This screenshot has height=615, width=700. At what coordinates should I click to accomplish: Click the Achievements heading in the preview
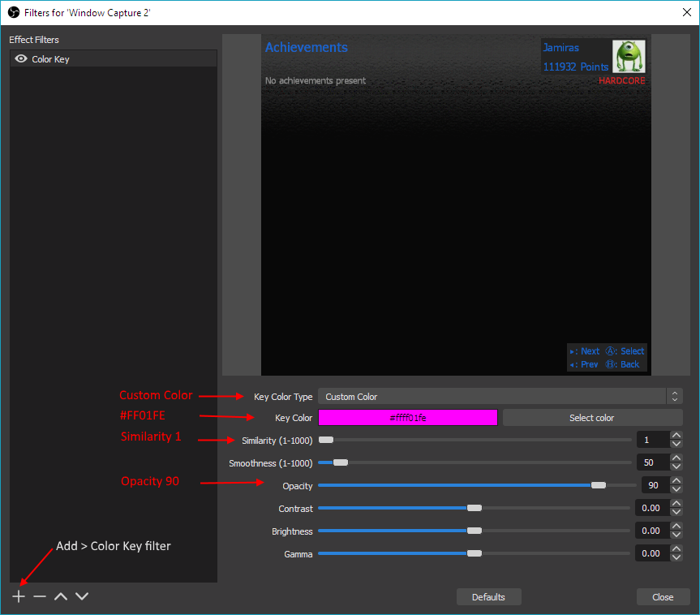(x=306, y=47)
